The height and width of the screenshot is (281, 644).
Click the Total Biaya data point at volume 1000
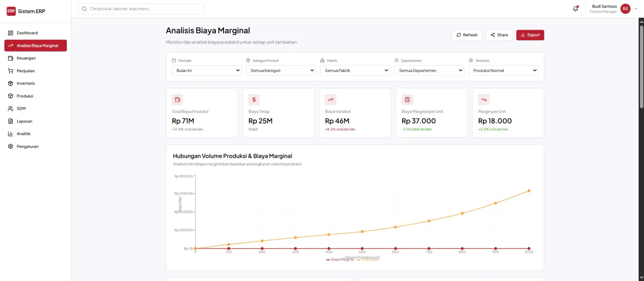[529, 191]
